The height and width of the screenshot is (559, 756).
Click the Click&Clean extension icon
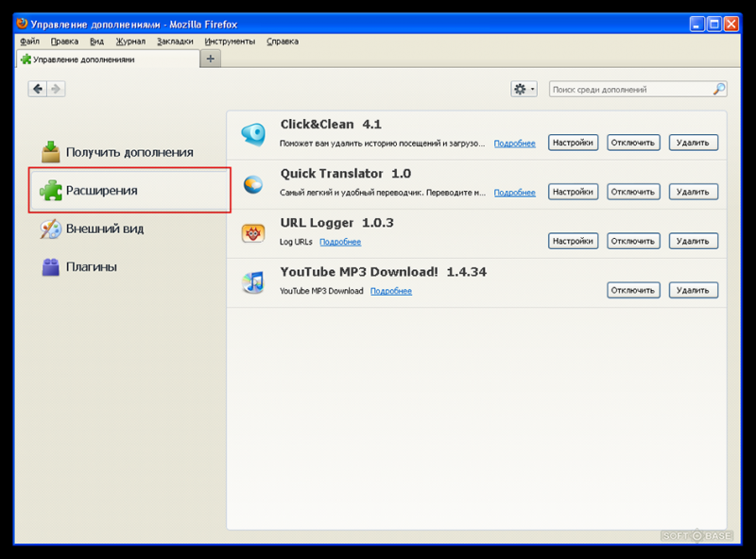tap(253, 134)
